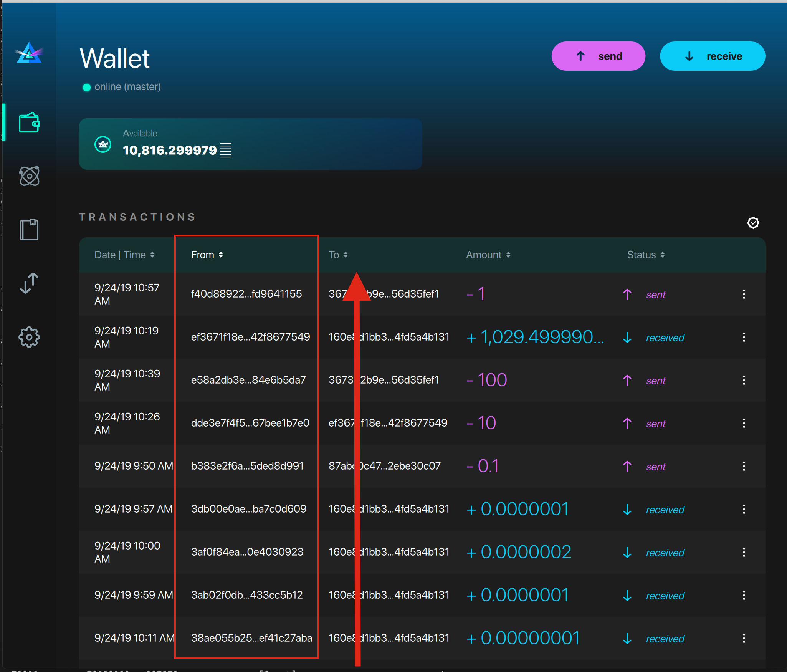Click the verification badge icon above transactions
This screenshot has height=672, width=787.
[753, 223]
